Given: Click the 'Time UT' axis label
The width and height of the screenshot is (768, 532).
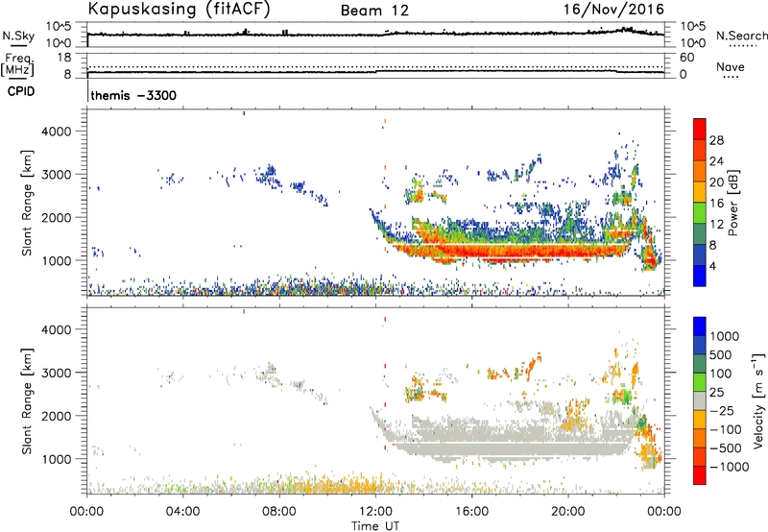Looking at the screenshot, I should pos(375,526).
